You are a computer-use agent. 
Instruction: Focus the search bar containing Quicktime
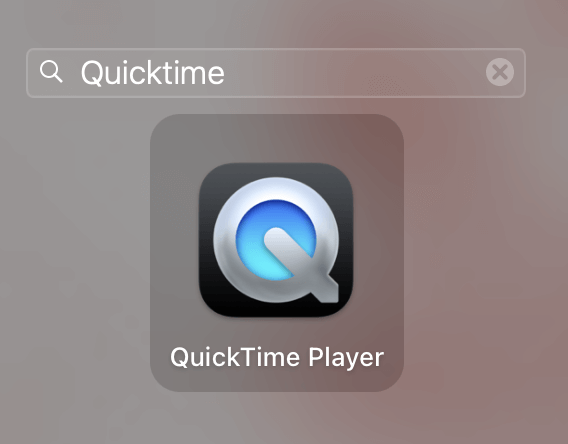click(x=276, y=73)
